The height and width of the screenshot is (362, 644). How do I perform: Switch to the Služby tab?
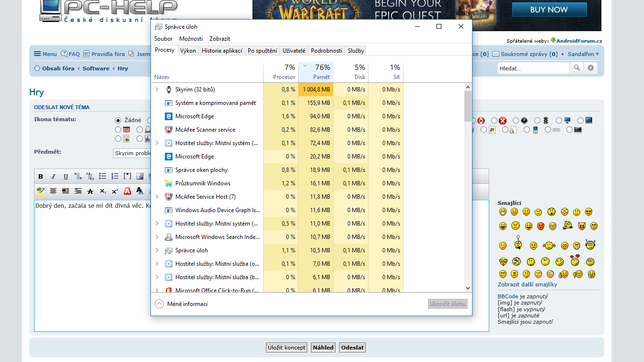[356, 50]
